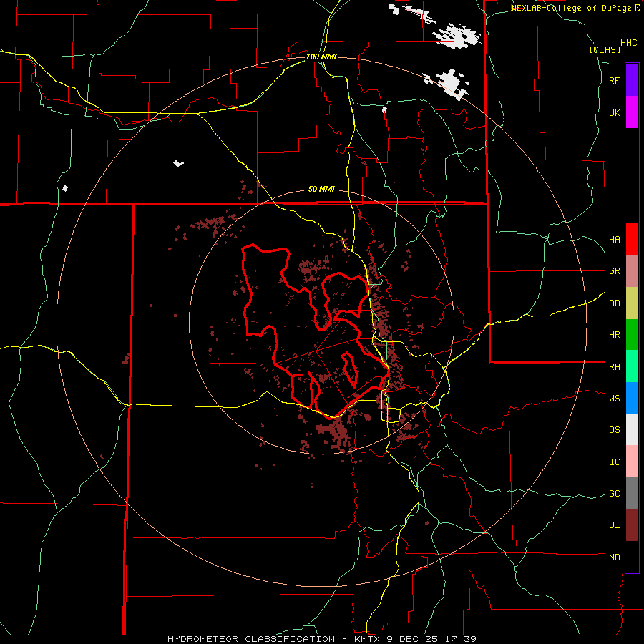
Task: Click the 100 NMI range ring label
Action: pyautogui.click(x=321, y=57)
